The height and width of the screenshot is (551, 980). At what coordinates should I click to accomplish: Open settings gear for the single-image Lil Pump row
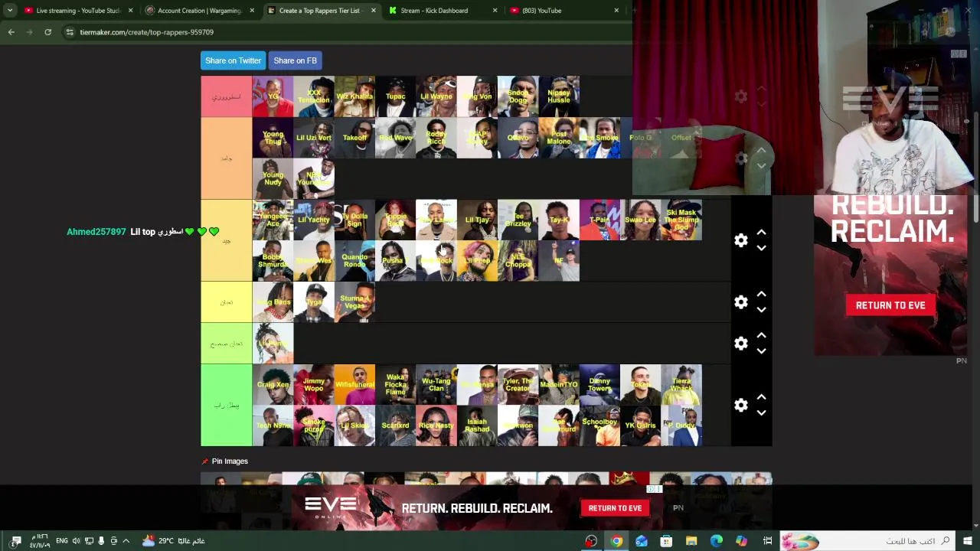click(740, 344)
